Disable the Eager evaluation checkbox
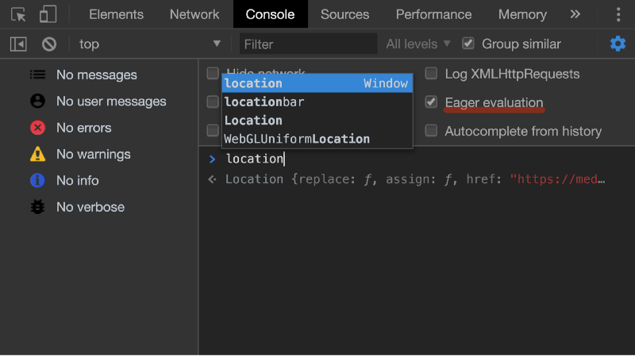Screen dimensions: 635x364 (x=431, y=102)
